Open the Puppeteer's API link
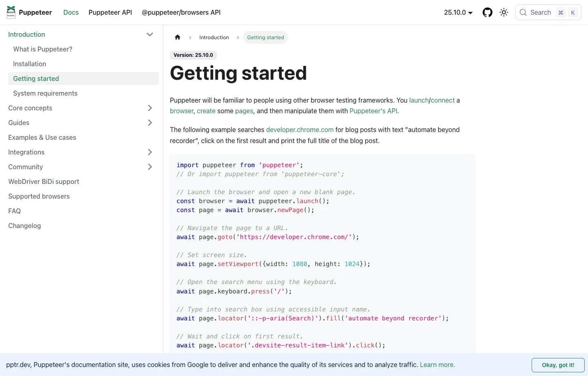588x376 pixels. 373,111
